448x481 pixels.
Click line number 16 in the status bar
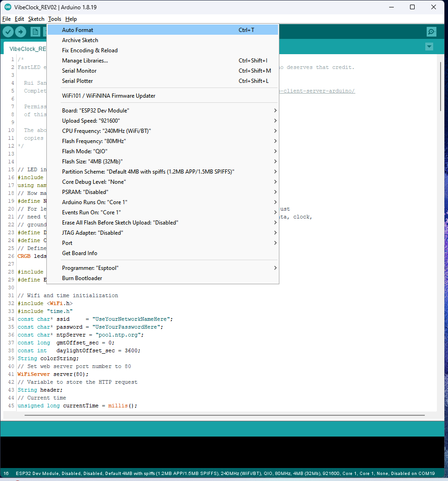6,473
